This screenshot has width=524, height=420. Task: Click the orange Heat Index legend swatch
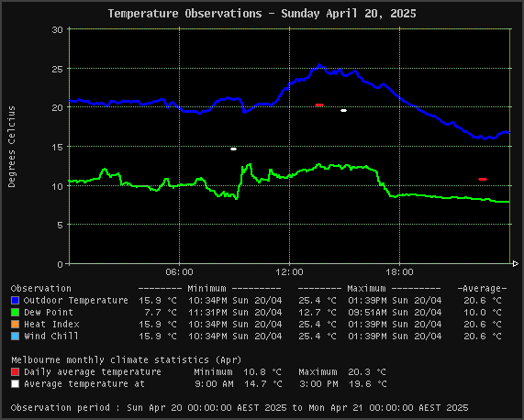coord(15,325)
